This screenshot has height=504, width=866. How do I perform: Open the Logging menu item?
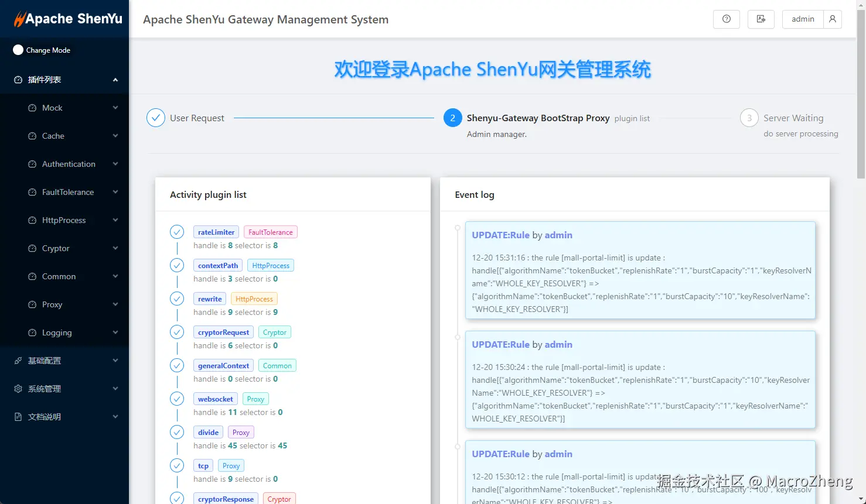(x=64, y=332)
